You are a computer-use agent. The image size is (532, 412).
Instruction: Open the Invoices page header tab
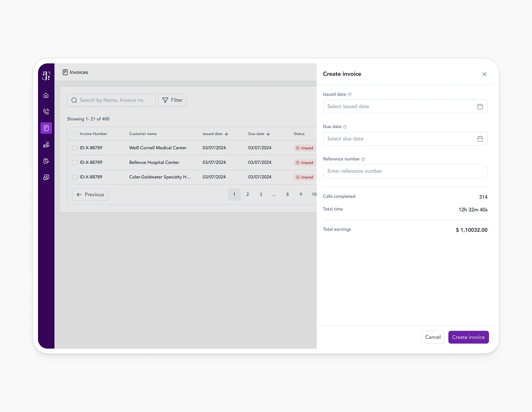[75, 72]
